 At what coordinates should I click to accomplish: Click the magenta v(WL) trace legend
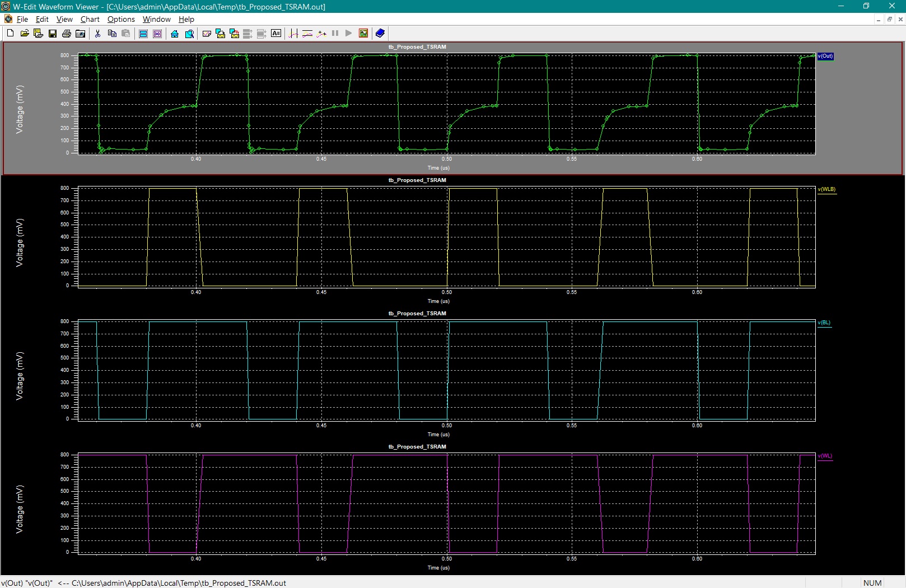825,456
